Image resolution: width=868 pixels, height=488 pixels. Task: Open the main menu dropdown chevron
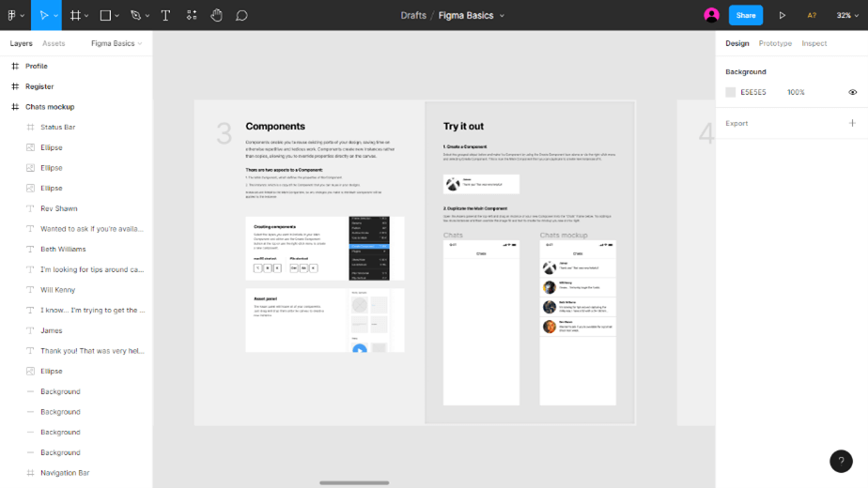pos(23,16)
